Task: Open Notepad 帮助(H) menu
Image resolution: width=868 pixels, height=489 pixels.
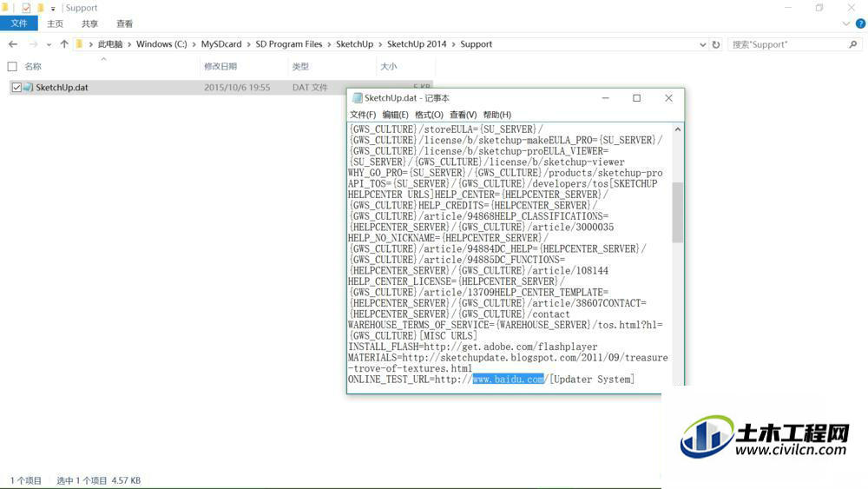Action: click(497, 115)
